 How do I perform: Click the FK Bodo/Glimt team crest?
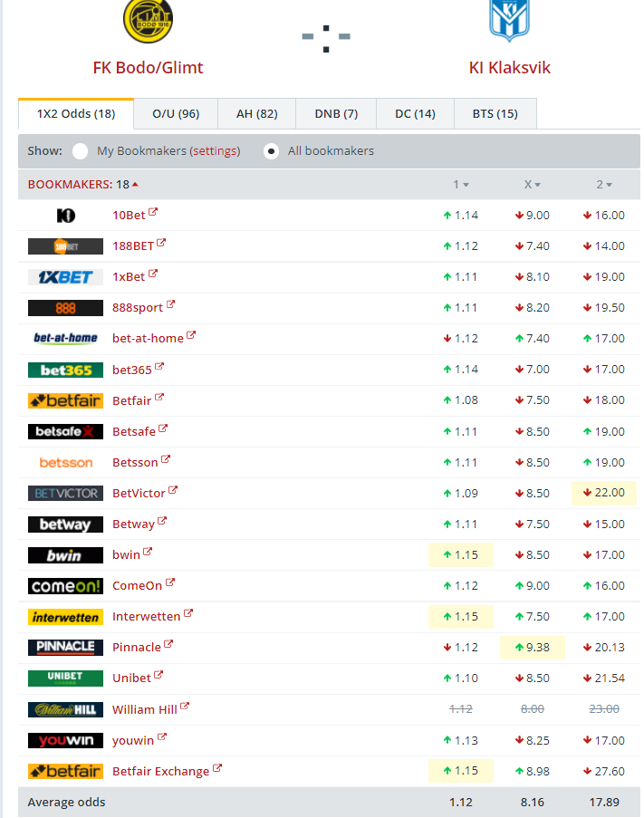click(149, 20)
